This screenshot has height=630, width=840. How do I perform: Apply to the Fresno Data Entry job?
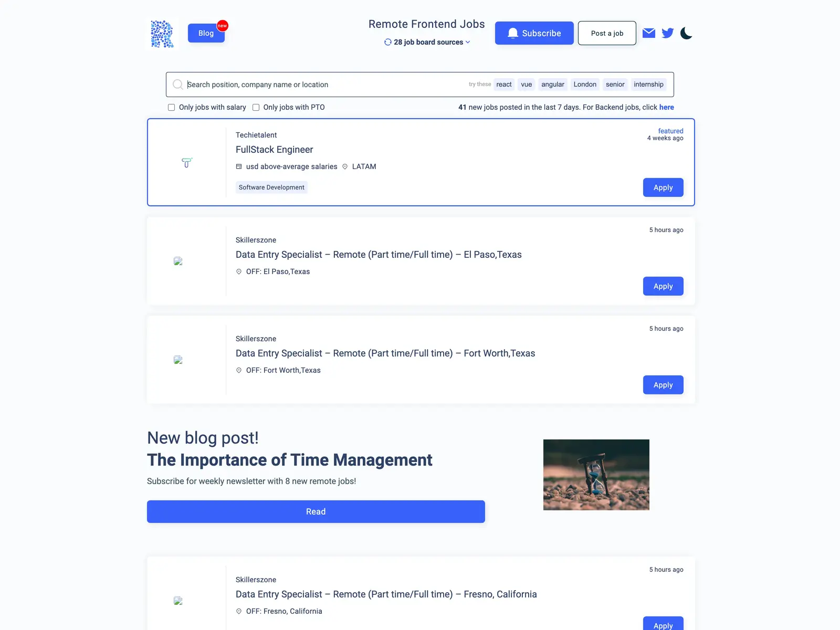tap(663, 624)
